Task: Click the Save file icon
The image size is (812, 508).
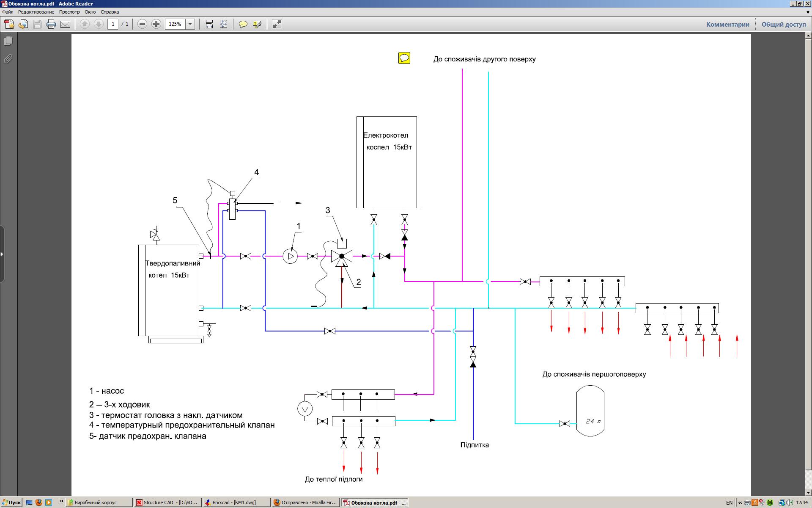Action: click(x=37, y=24)
